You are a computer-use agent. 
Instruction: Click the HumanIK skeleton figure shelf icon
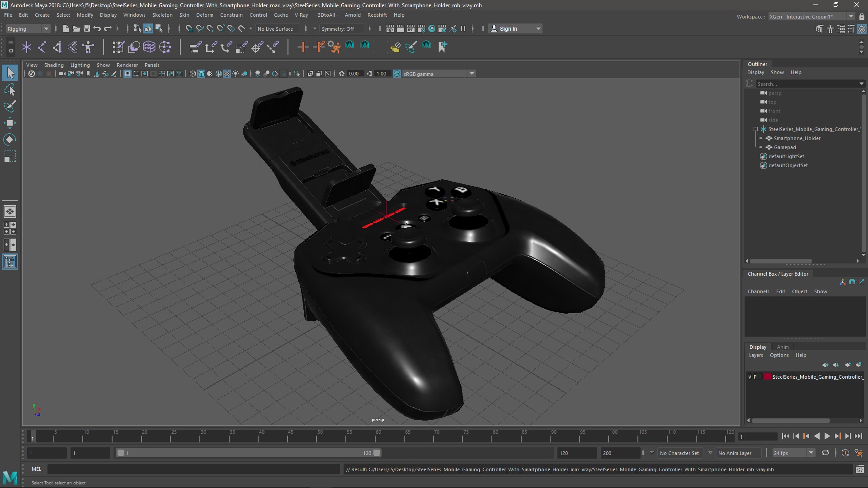[x=88, y=47]
